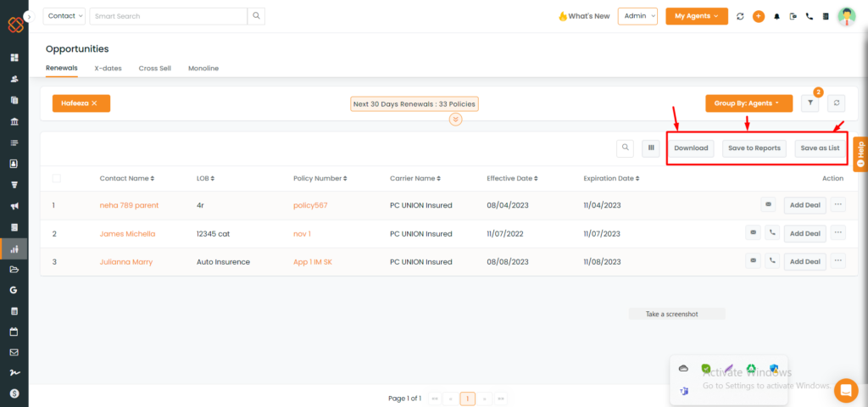
Task: Add Deal for Julianna Marry
Action: pyautogui.click(x=805, y=261)
